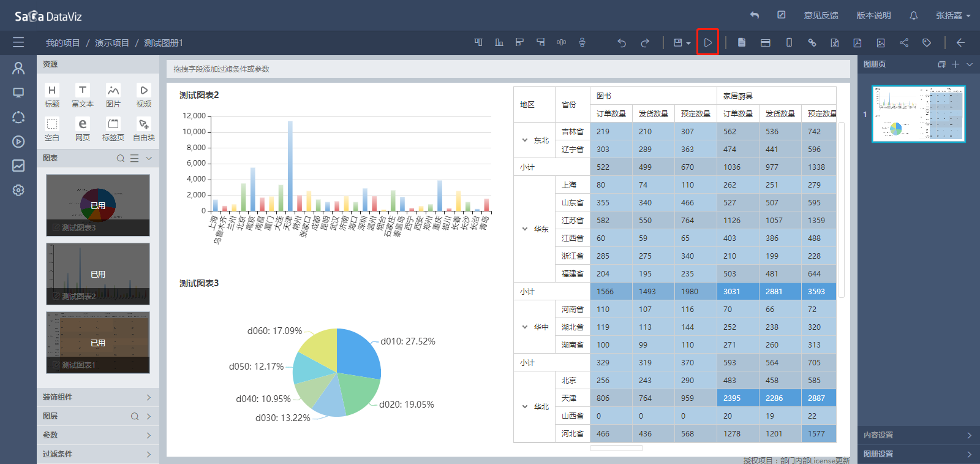
Task: Add a 空白 blank component
Action: pyautogui.click(x=52, y=129)
